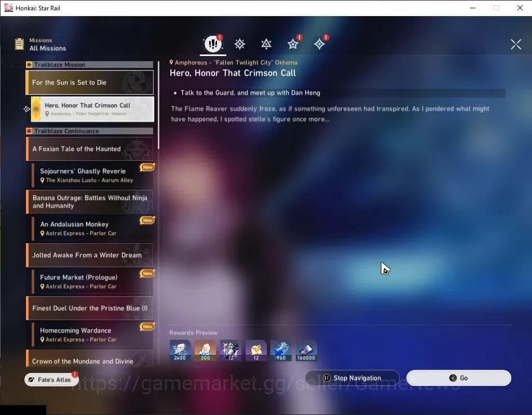Image resolution: width=532 pixels, height=415 pixels.
Task: Select An Andalusian Monkey mission
Action: (x=92, y=229)
